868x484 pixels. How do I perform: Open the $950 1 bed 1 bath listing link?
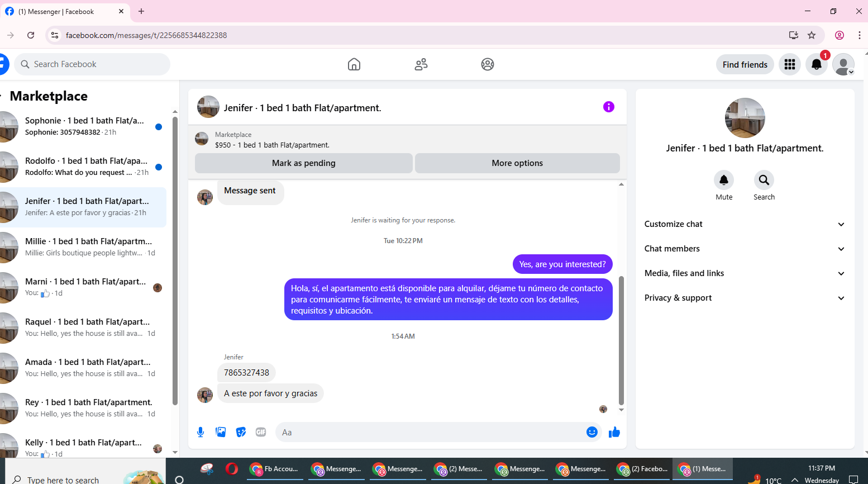click(x=272, y=145)
